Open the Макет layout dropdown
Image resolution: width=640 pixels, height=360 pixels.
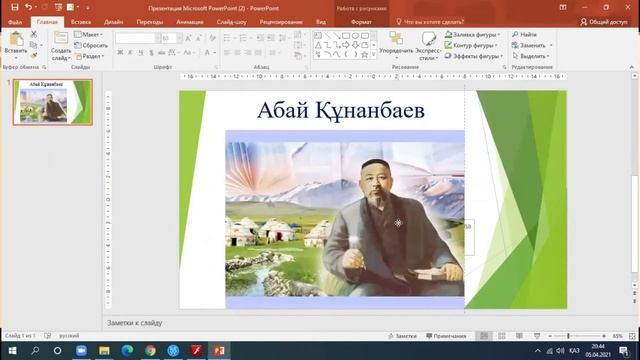[89, 35]
